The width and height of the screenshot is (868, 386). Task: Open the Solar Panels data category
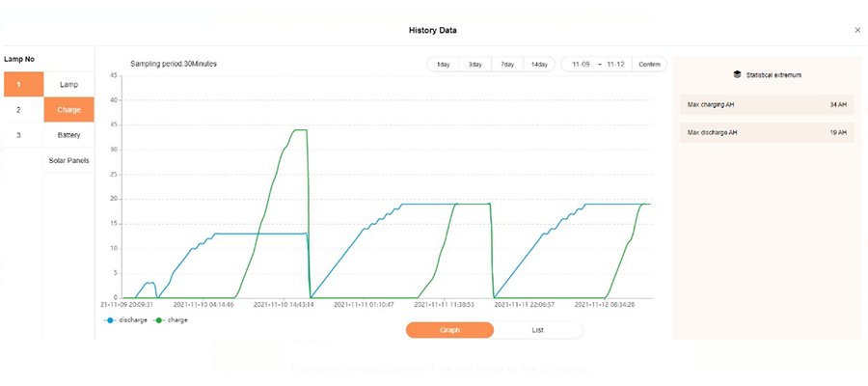[x=69, y=160]
